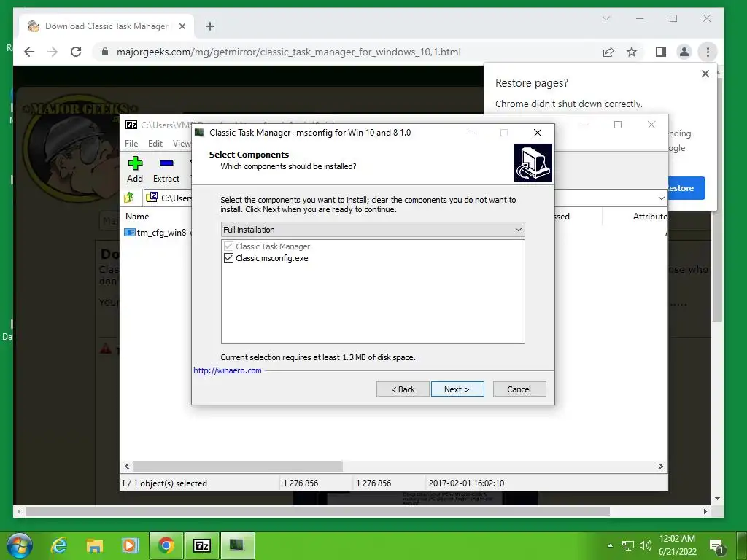Open Chrome profile avatar icon
The image size is (747, 560).
click(684, 52)
